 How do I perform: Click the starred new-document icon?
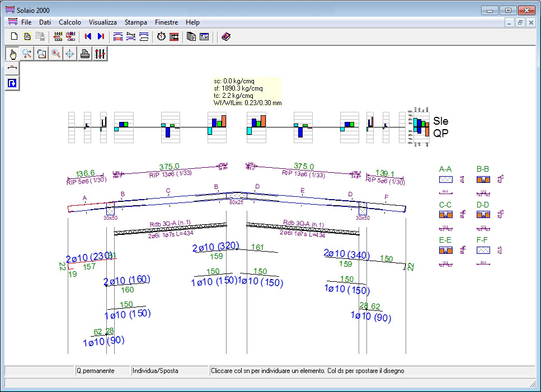point(27,36)
